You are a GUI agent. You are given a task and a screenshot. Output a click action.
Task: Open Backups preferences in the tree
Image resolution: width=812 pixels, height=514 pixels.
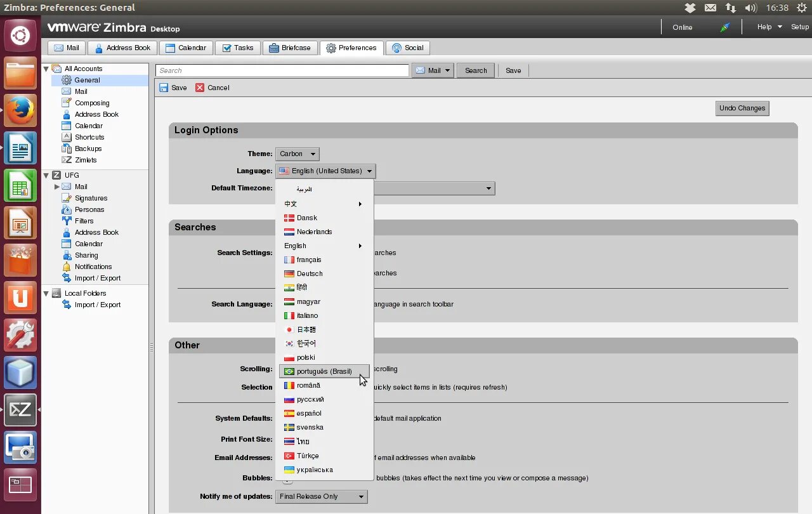[88, 148]
